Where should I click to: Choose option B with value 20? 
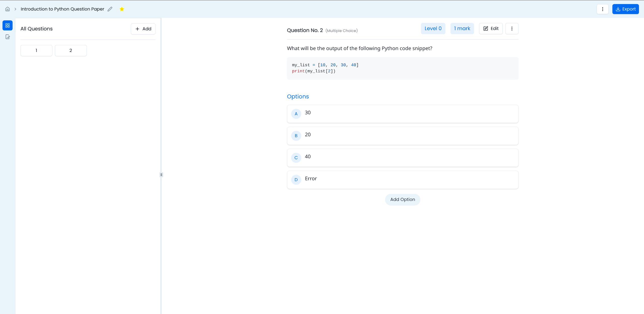(x=403, y=136)
